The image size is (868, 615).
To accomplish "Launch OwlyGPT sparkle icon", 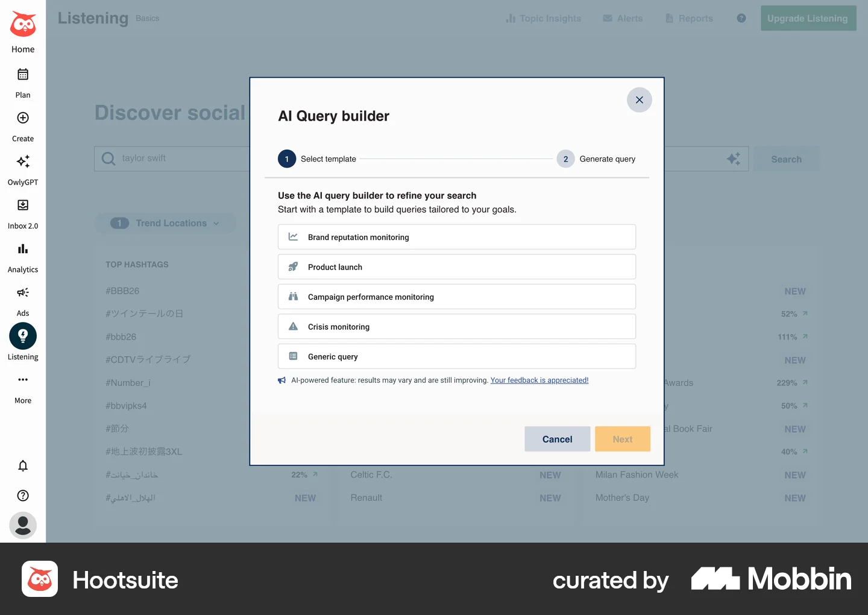I will (x=23, y=162).
